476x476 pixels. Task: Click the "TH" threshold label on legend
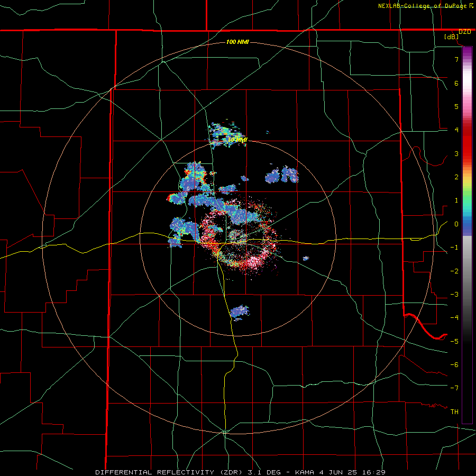tap(454, 412)
